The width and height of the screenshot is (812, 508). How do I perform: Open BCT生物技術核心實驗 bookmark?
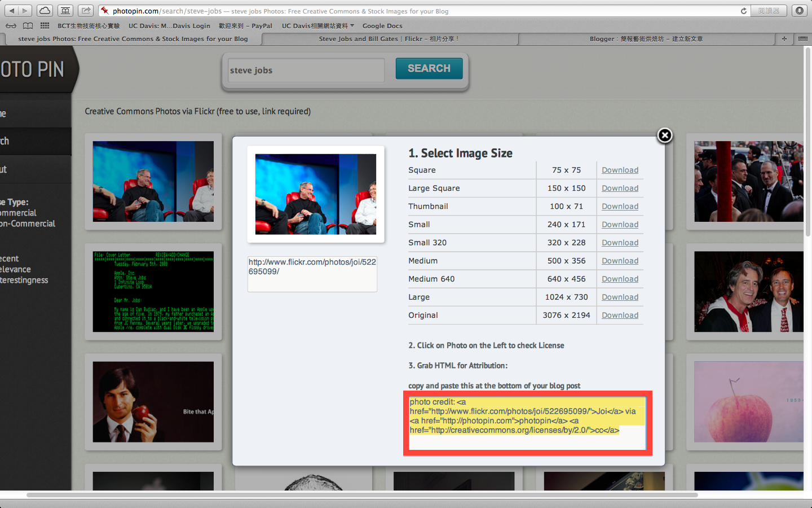click(89, 26)
